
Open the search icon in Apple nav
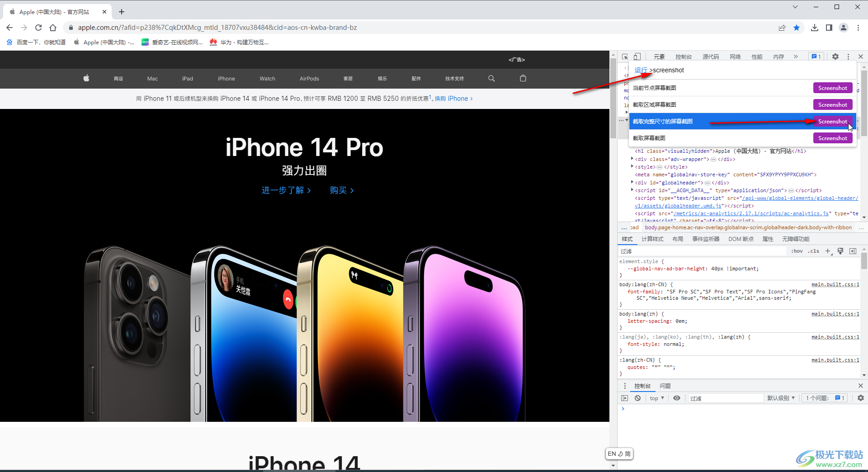[x=491, y=78]
